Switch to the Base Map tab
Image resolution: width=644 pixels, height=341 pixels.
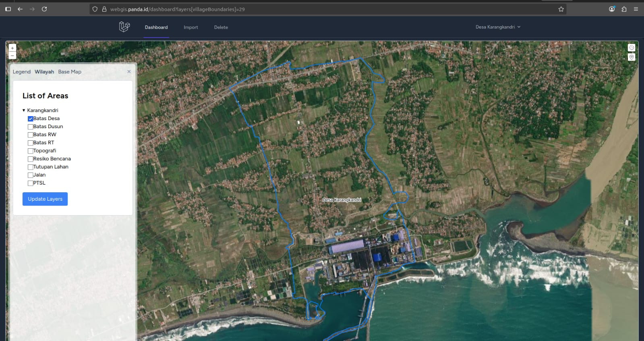(x=70, y=72)
